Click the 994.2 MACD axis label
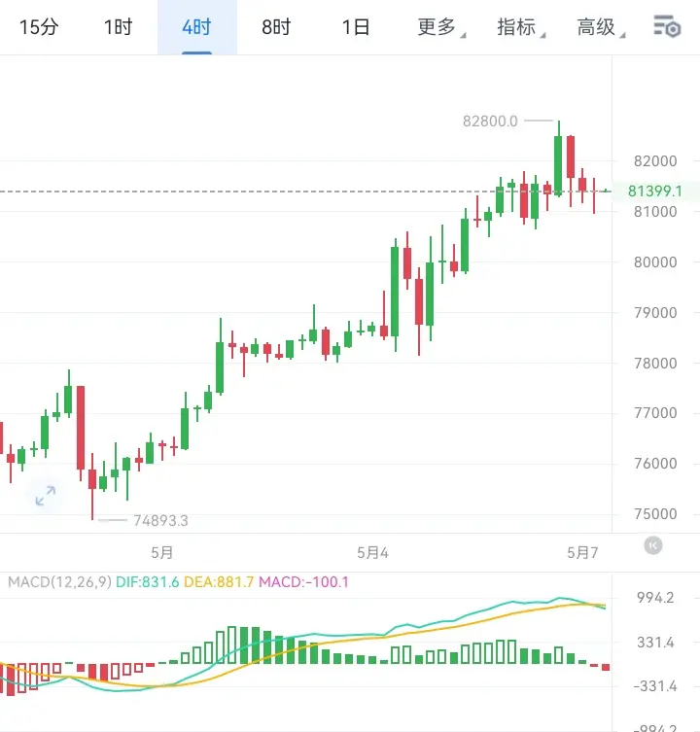The width and height of the screenshot is (700, 732). pyautogui.click(x=655, y=597)
